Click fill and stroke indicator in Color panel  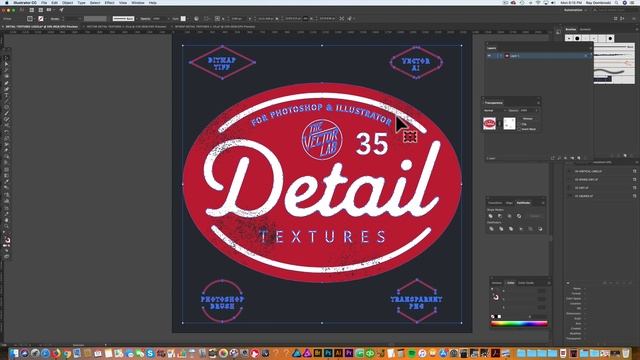496,297
